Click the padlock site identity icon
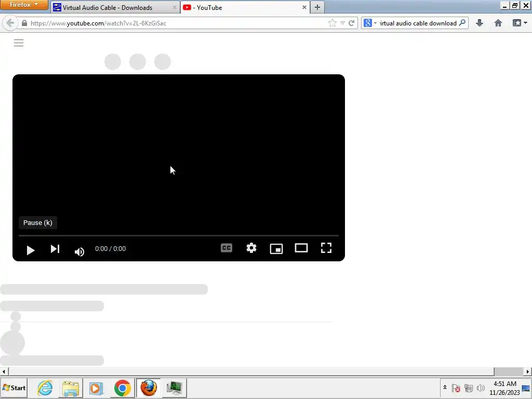Screen dimensions: 532x399 pos(24,23)
